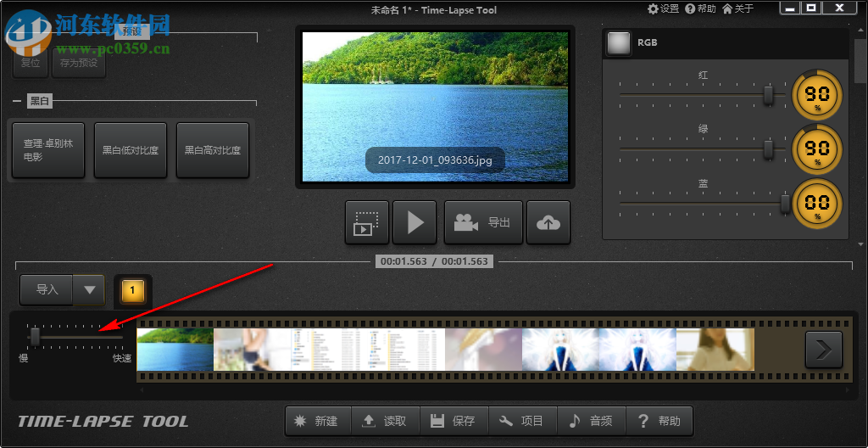Select the lake landscape thumbnail in filmstrip
Image resolution: width=868 pixels, height=448 pixels.
[x=175, y=350]
